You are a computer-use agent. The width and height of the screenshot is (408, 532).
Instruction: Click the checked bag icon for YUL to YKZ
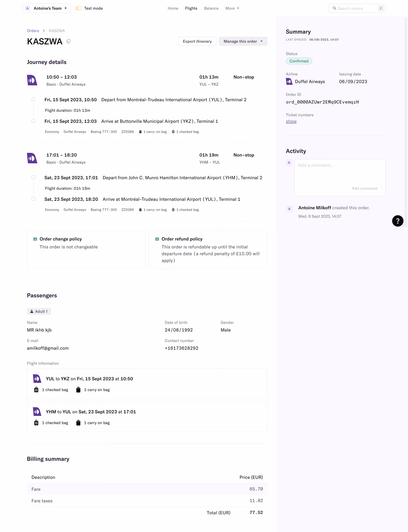coord(36,390)
